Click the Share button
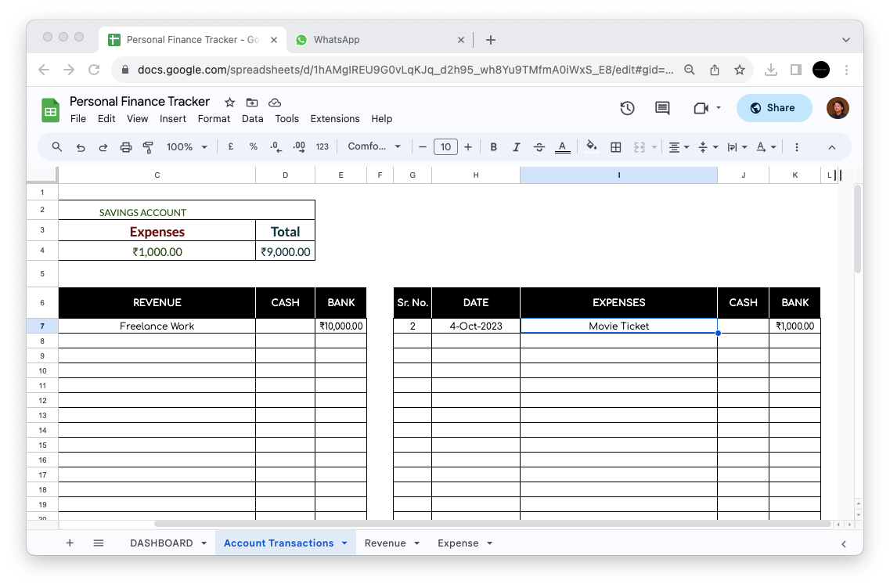 [x=774, y=108]
